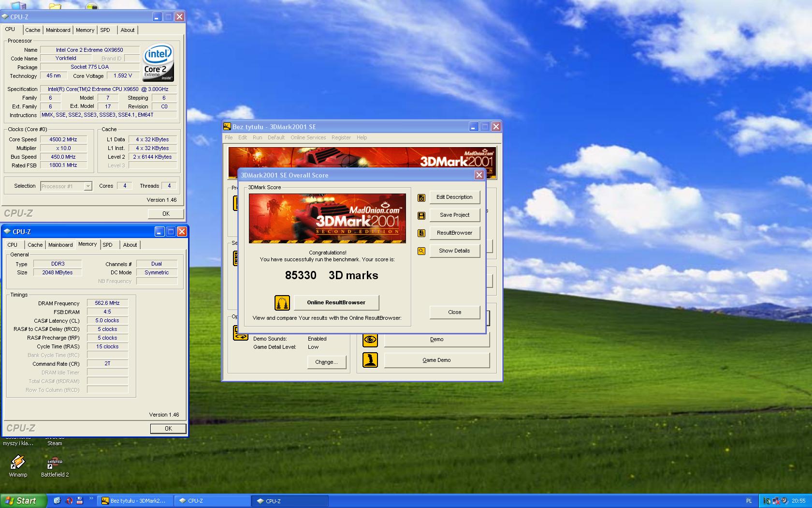This screenshot has width=812, height=508.
Task: Click the joystick icon next to Game Demo
Action: point(370,360)
